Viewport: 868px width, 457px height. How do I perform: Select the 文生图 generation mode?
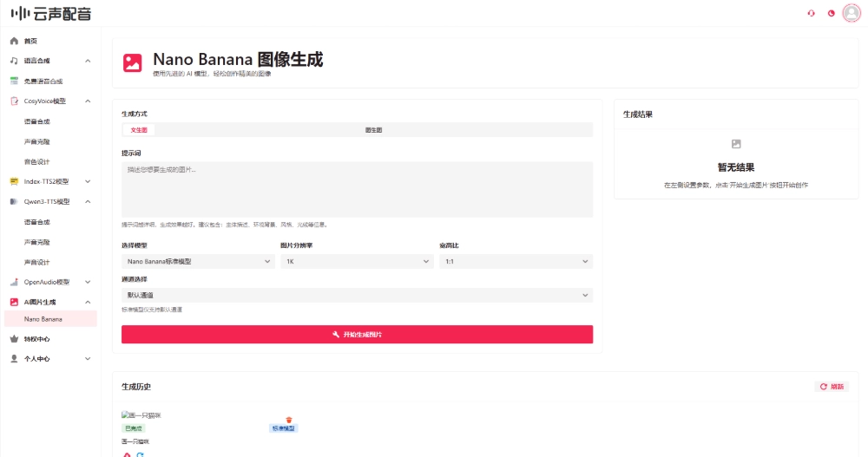[139, 130]
